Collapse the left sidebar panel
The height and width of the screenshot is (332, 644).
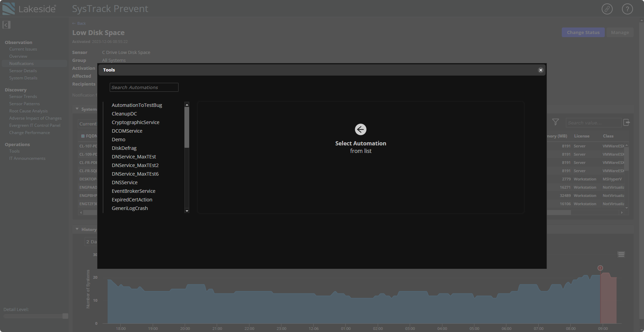tap(7, 25)
